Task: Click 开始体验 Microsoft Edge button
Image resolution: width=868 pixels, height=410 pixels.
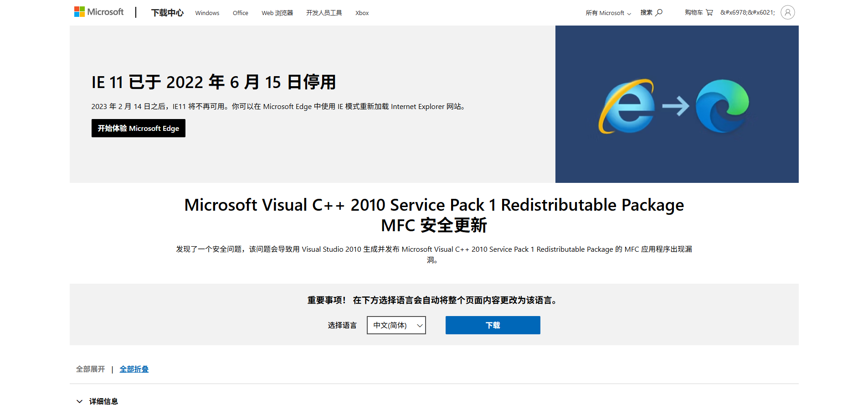Action: tap(138, 128)
